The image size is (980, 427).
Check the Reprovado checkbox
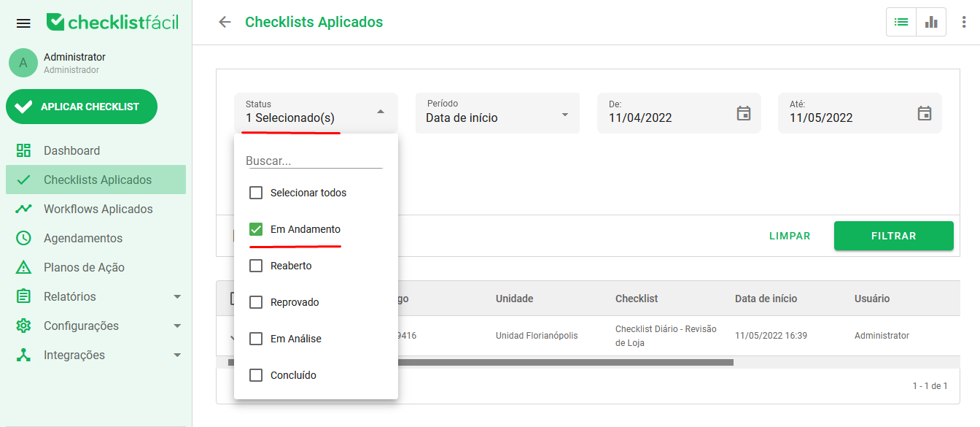pyautogui.click(x=256, y=301)
